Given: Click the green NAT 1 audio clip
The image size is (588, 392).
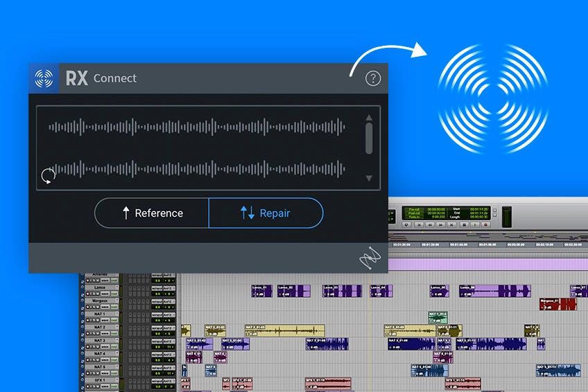Looking at the screenshot, I should (x=438, y=317).
